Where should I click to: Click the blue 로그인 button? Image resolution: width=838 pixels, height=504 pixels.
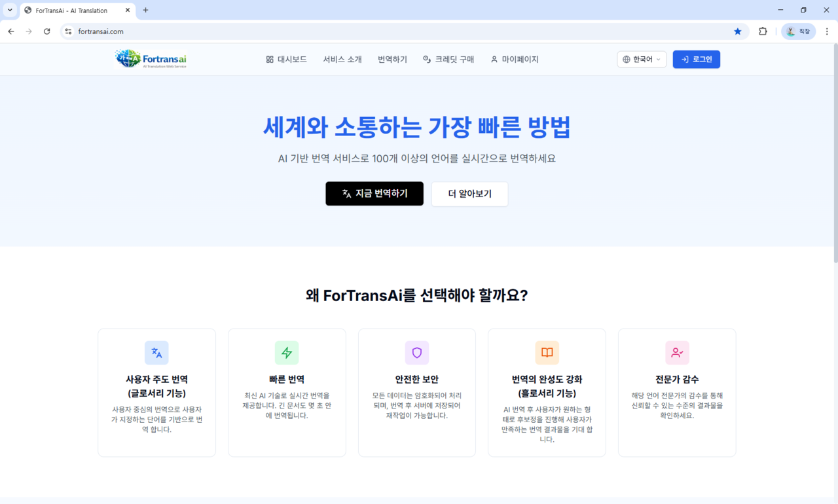(696, 60)
